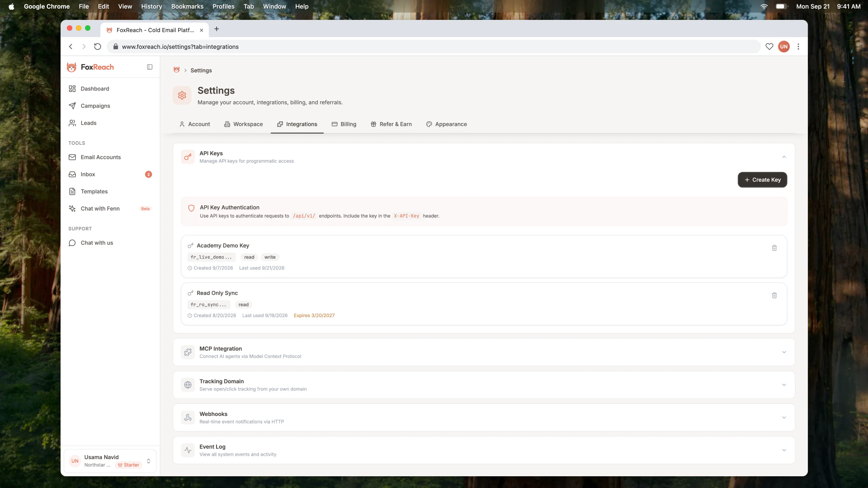Click Last used 9/21/2026 text

262,268
